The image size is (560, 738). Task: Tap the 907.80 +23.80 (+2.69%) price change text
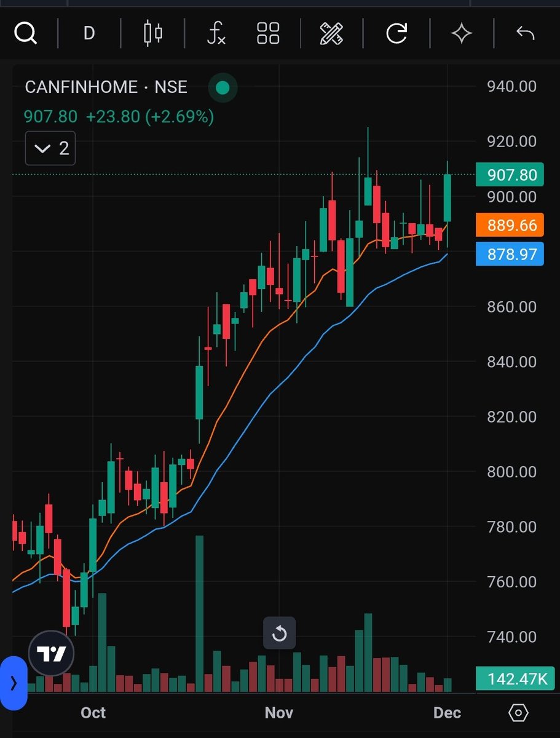point(119,116)
